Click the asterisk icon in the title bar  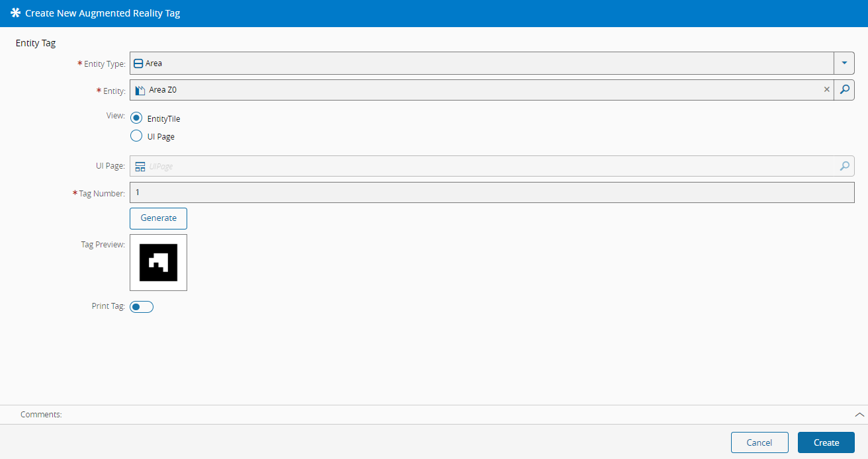pyautogui.click(x=15, y=13)
